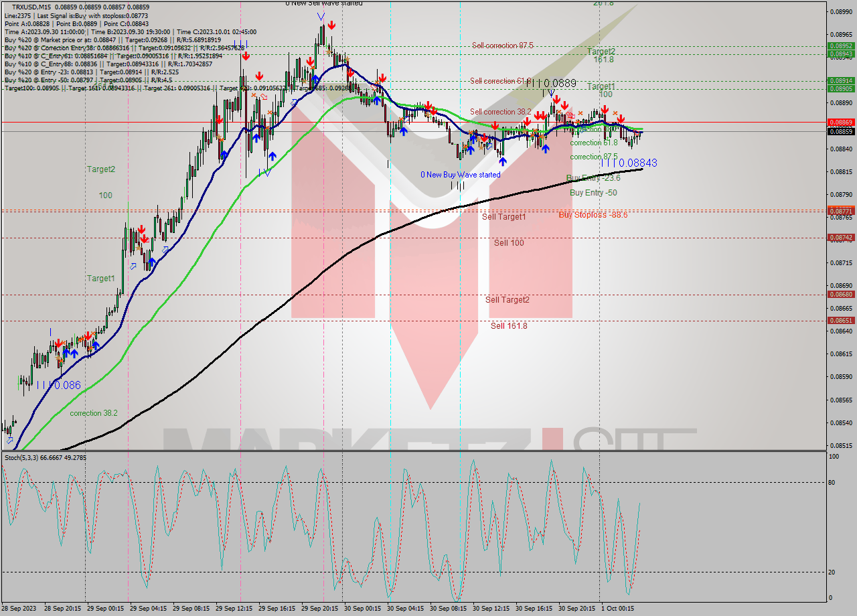Click the red 0.08680 price tag
This screenshot has width=857, height=616.
(x=841, y=294)
